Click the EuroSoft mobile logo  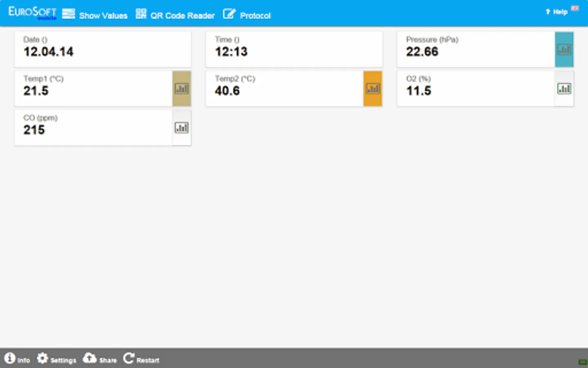(x=32, y=13)
